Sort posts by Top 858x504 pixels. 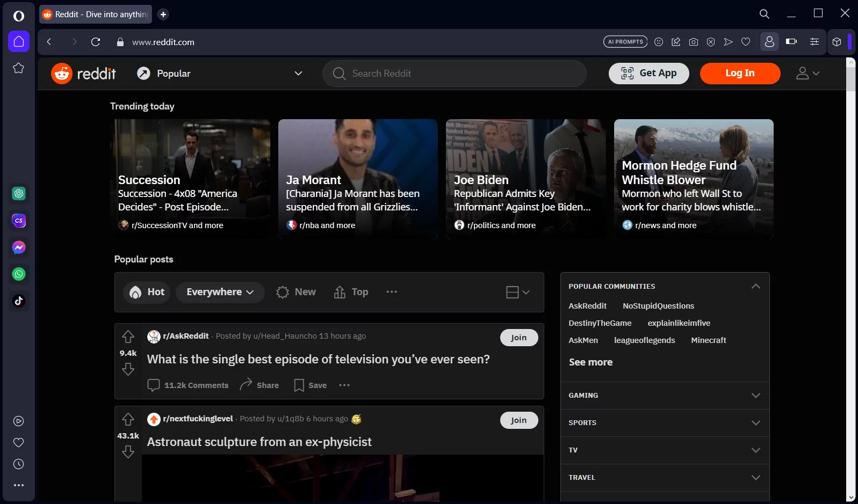tap(351, 292)
